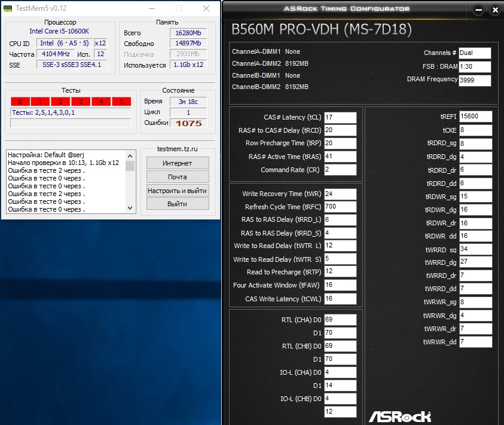
Task: Close the TestMem5 window
Action: (x=206, y=8)
